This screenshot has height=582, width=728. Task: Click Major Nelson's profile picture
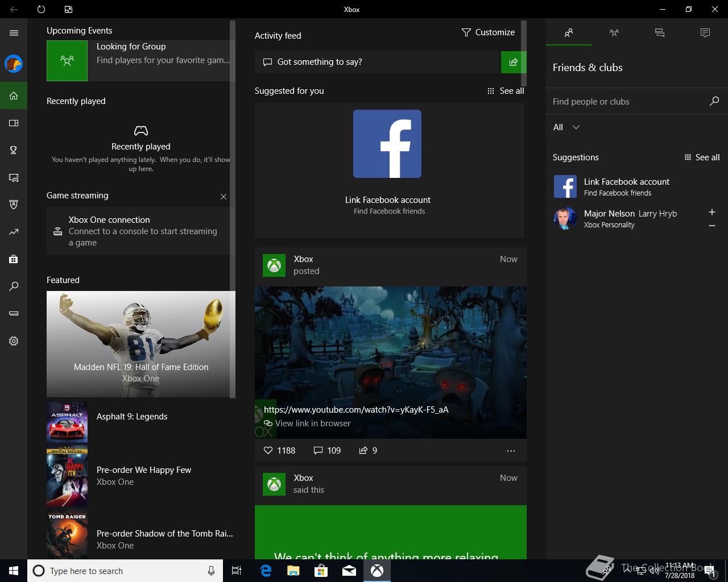(x=565, y=219)
